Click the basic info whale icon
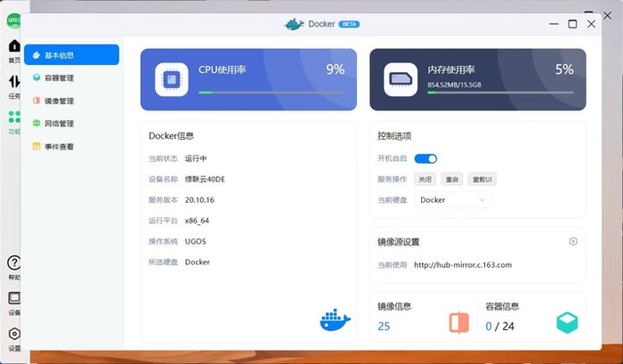 click(36, 55)
